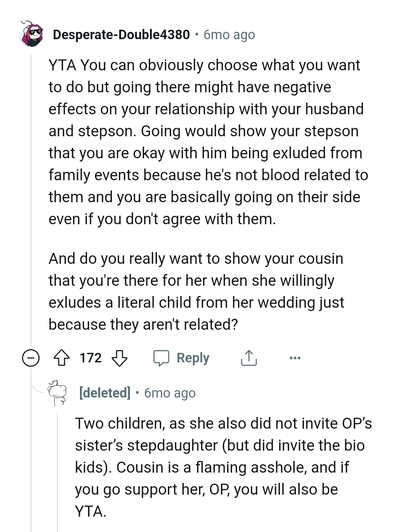
Task: Click the 6mo ago timestamp on the deleted comment
Action: pos(169,393)
